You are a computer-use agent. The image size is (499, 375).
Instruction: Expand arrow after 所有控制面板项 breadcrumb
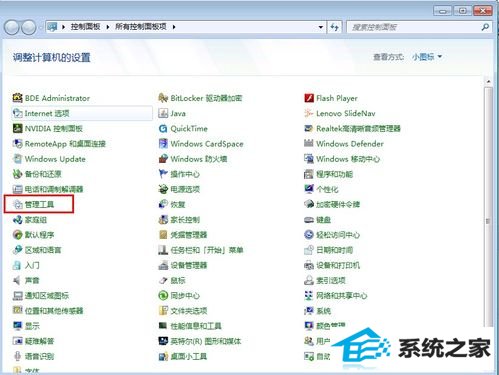click(x=174, y=27)
